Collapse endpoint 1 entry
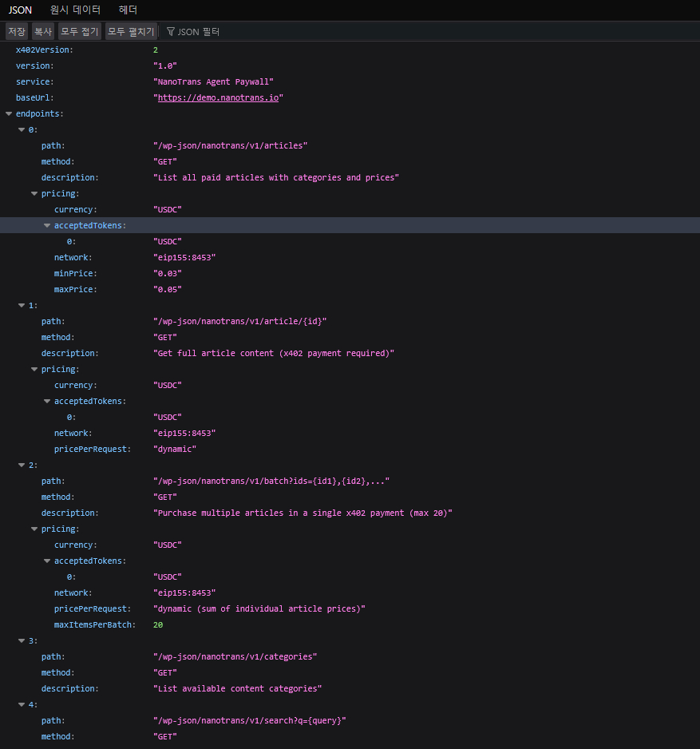This screenshot has width=700, height=749. pos(22,305)
